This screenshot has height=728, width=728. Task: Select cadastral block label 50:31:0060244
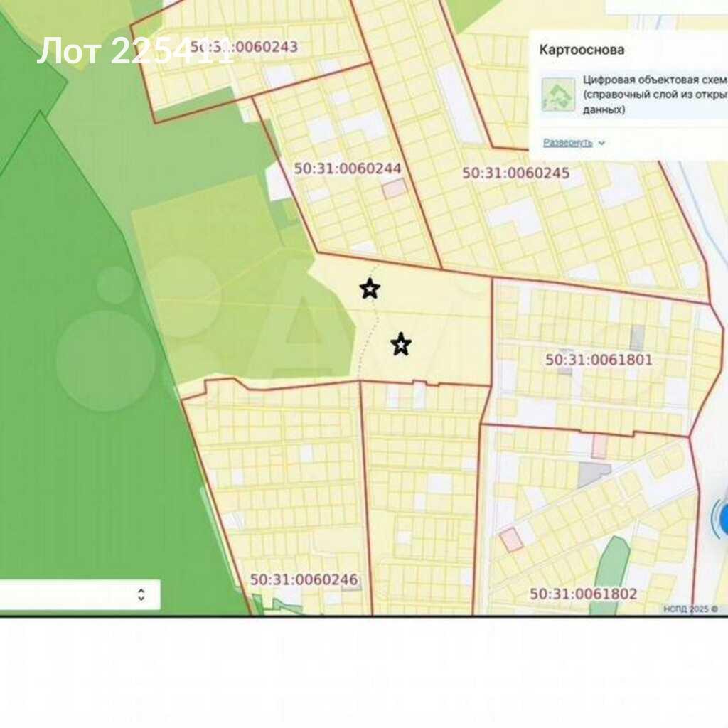click(x=348, y=169)
